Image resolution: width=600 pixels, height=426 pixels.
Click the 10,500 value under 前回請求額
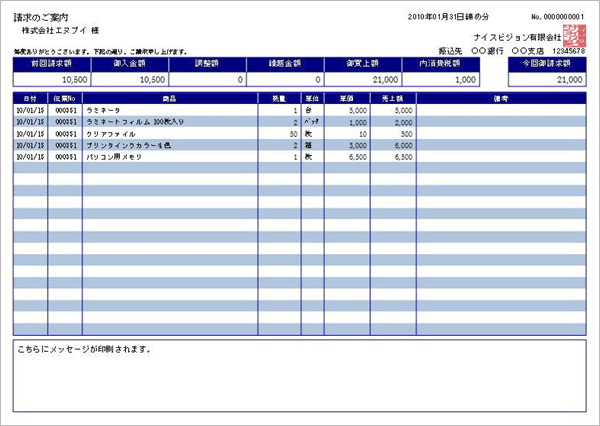(75, 80)
